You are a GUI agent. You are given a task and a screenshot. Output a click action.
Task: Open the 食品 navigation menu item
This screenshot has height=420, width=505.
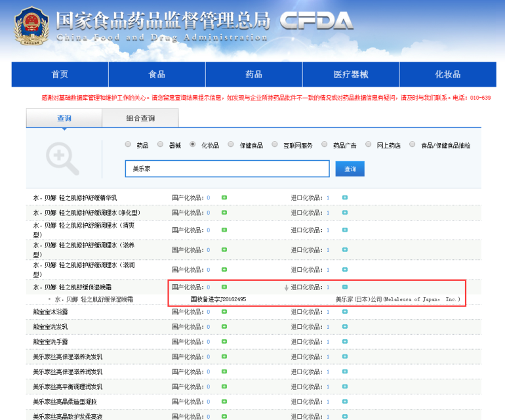click(157, 74)
